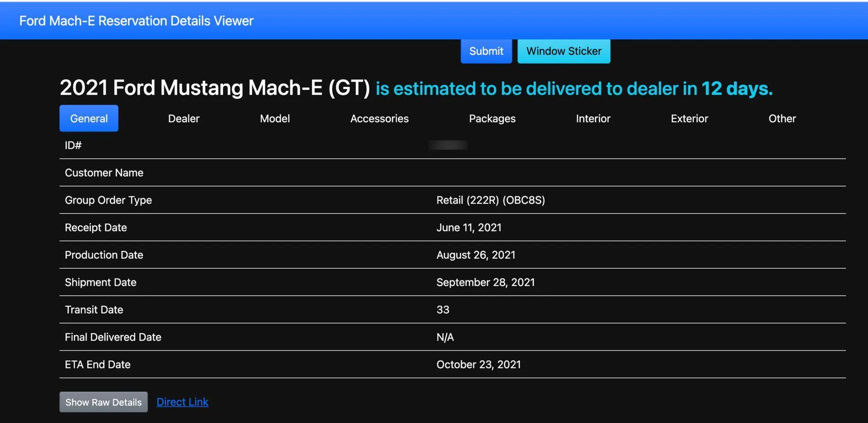
Task: Open the Window Sticker
Action: coord(564,51)
